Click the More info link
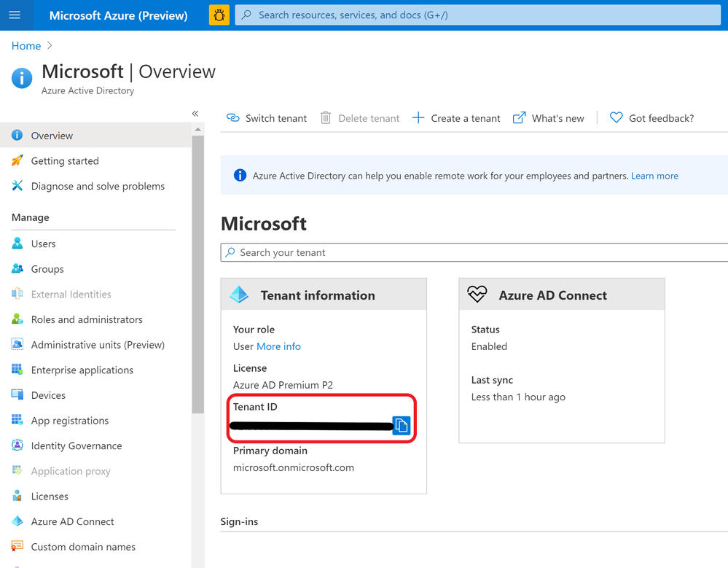728x568 pixels. (x=278, y=346)
